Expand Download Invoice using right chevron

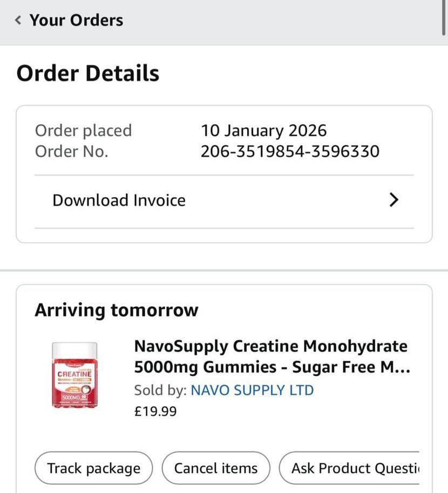click(x=394, y=200)
